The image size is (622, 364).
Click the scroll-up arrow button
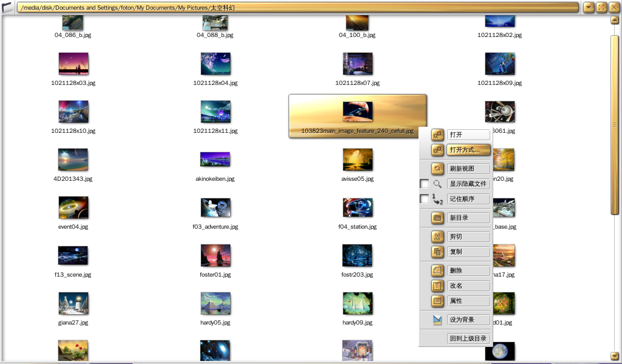pos(615,19)
